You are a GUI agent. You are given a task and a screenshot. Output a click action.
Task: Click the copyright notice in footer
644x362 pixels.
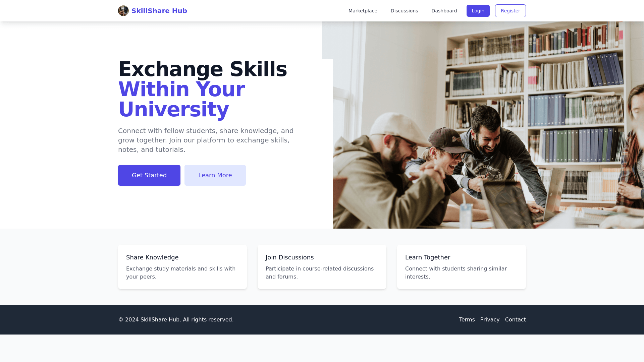176,320
